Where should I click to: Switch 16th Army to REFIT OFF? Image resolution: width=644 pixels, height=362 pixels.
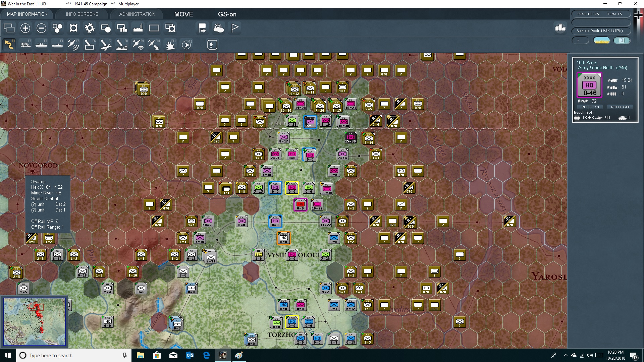click(x=620, y=107)
